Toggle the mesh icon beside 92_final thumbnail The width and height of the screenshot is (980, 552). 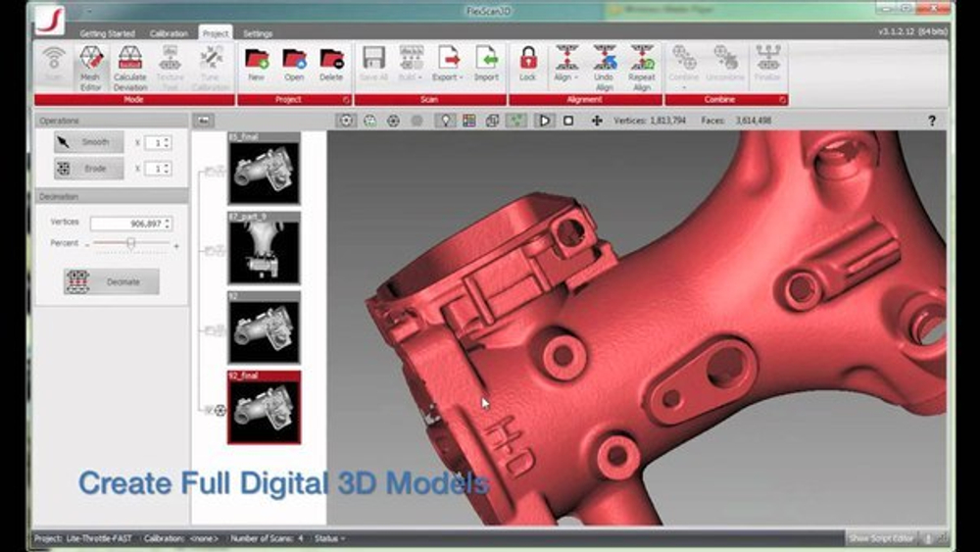click(220, 410)
